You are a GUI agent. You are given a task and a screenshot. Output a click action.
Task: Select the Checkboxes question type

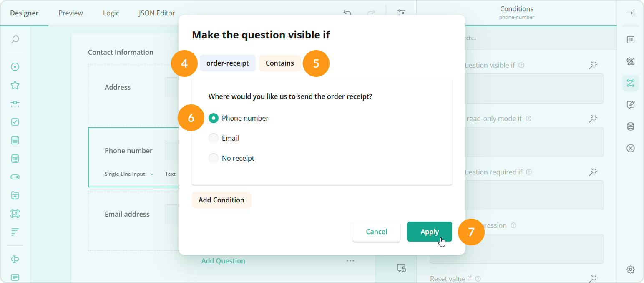(x=15, y=121)
